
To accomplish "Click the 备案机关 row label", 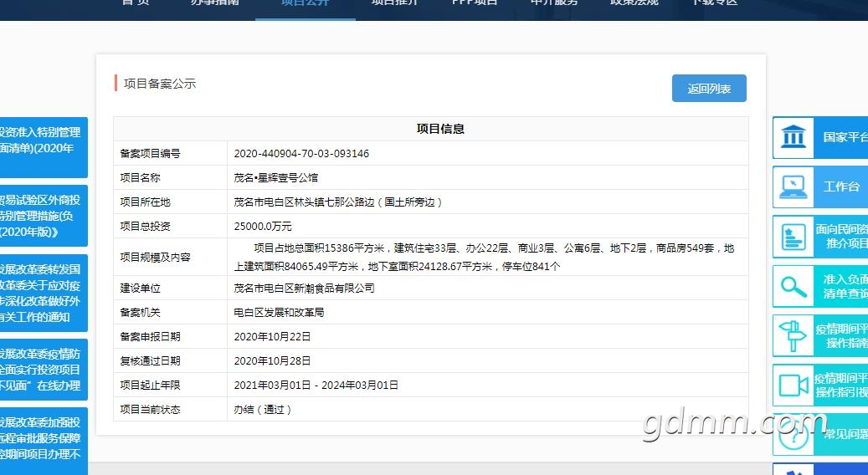I will point(140,313).
